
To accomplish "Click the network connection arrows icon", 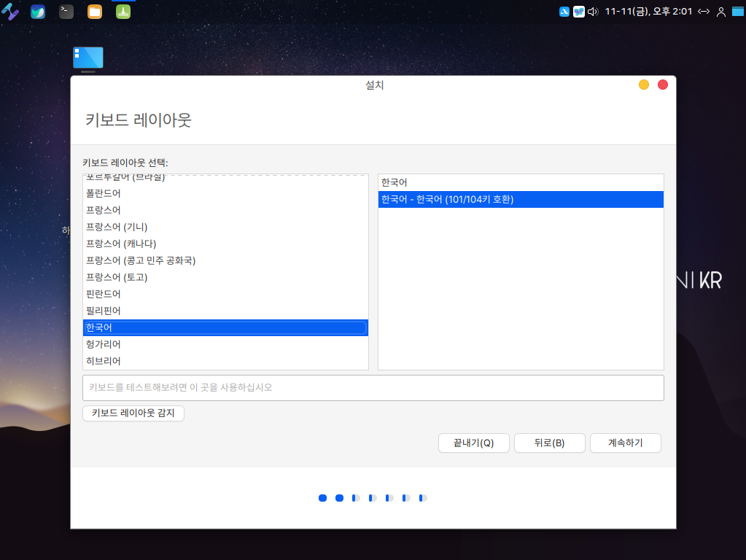I will 704,12.
